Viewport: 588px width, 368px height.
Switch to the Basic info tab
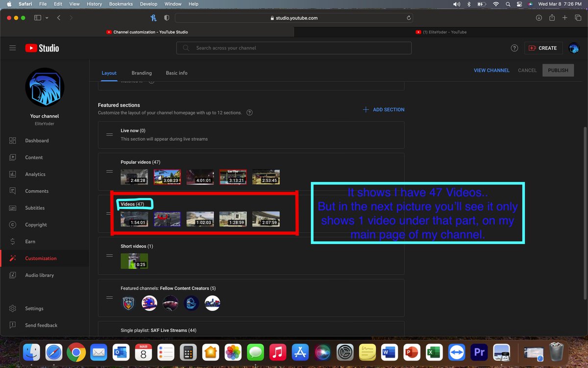coord(176,73)
